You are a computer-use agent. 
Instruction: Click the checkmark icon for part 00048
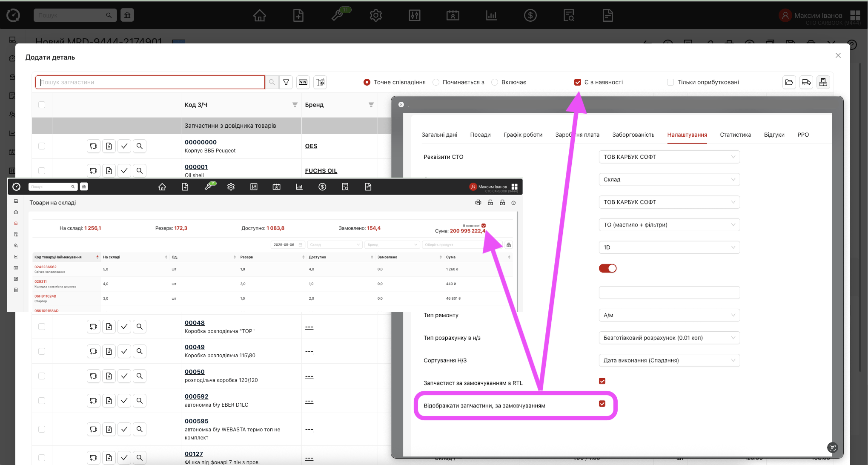124,327
